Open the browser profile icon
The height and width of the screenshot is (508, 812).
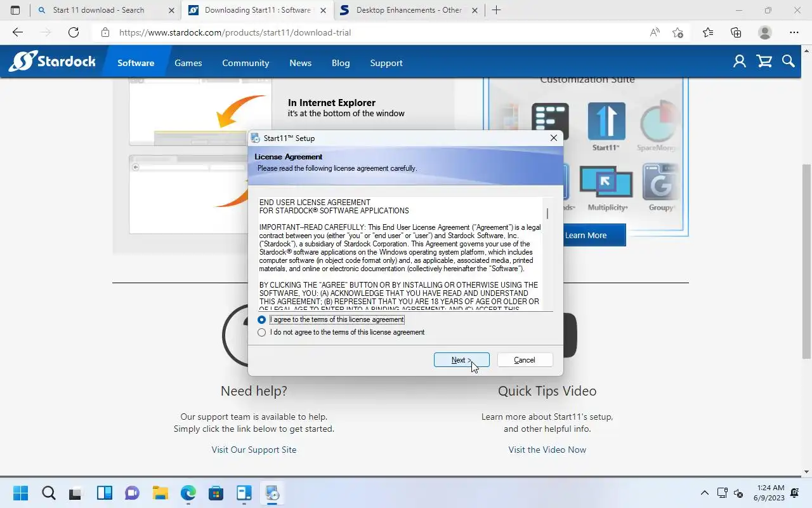pyautogui.click(x=765, y=32)
